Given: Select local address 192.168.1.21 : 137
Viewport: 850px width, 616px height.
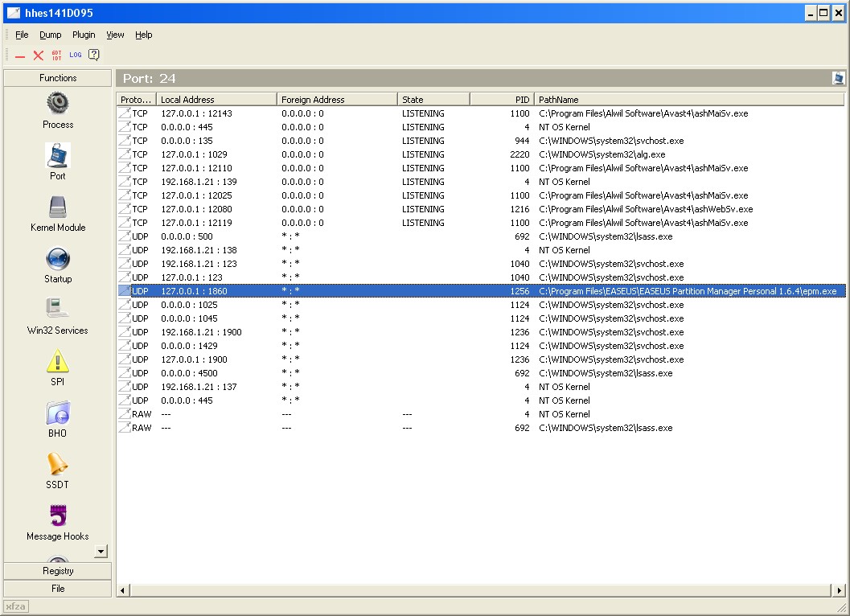Looking at the screenshot, I should 199,387.
